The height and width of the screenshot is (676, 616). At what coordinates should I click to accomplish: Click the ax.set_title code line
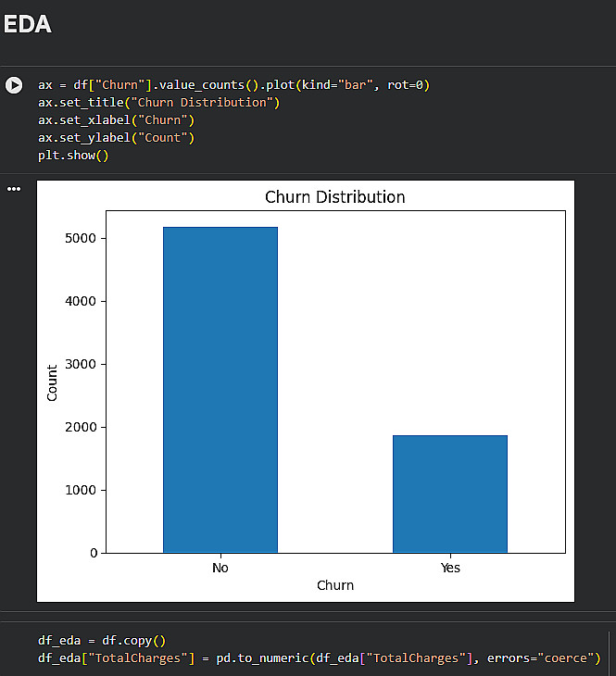point(158,103)
